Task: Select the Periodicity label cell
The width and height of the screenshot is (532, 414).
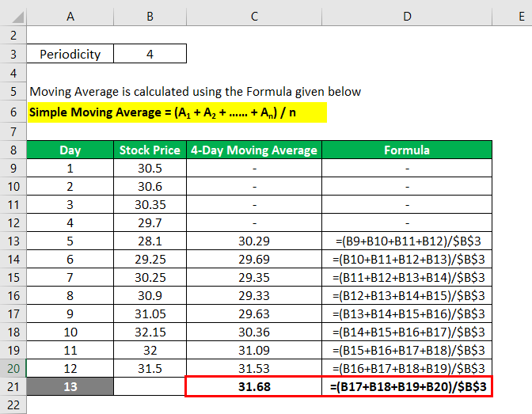Action: pyautogui.click(x=70, y=55)
